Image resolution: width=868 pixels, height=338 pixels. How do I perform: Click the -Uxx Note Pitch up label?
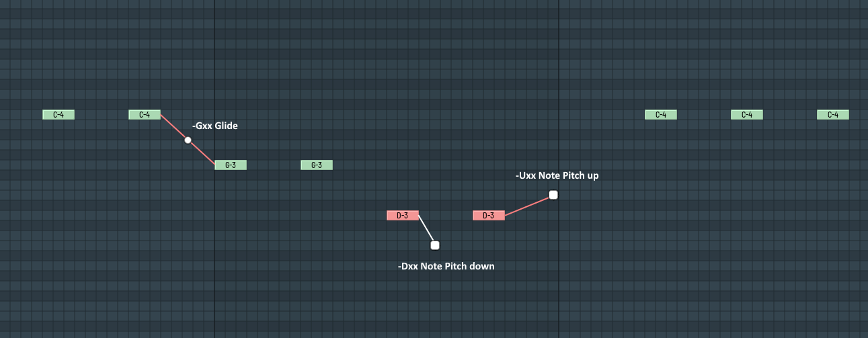[x=557, y=176]
